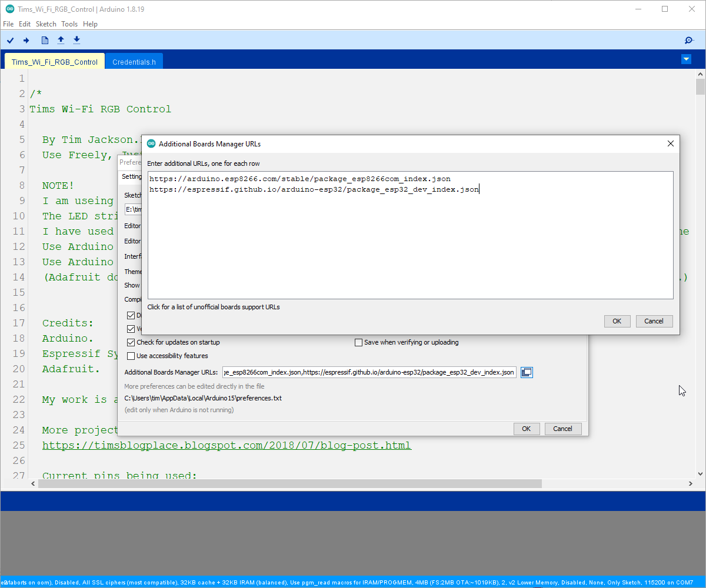Click '(edit only when Arduino is not running)' note

pos(179,410)
